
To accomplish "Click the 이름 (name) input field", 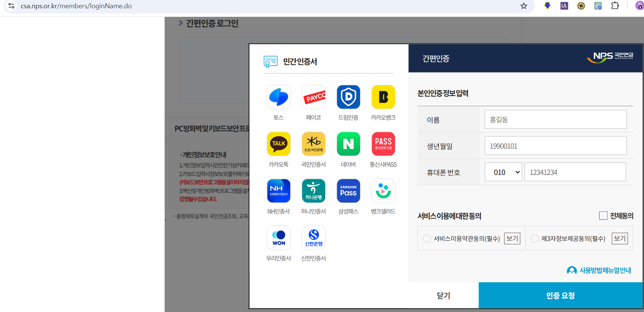I will (x=555, y=119).
